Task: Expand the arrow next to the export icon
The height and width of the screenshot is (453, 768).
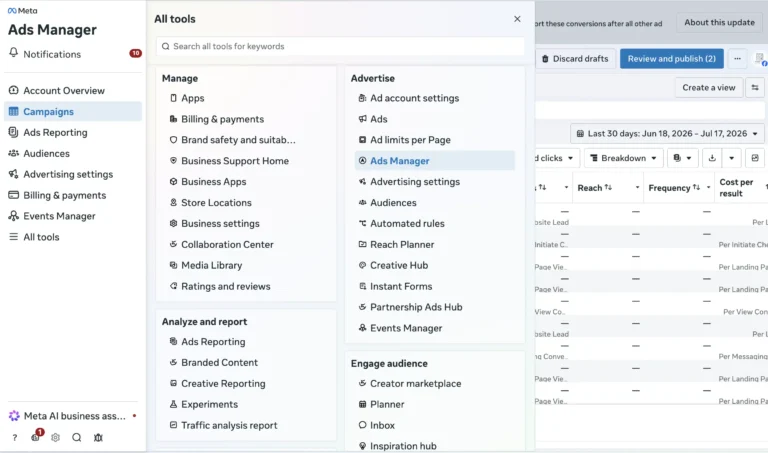Action: pos(731,158)
